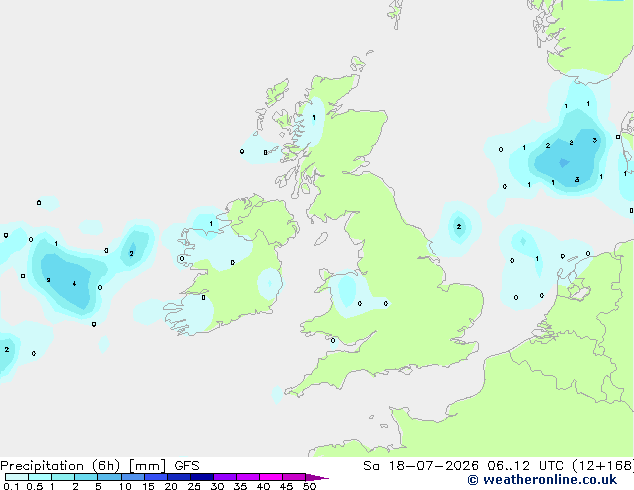This screenshot has height=490, width=634.
Task: Click the 'Precipitation (6h)' title text
Action: click(x=60, y=466)
